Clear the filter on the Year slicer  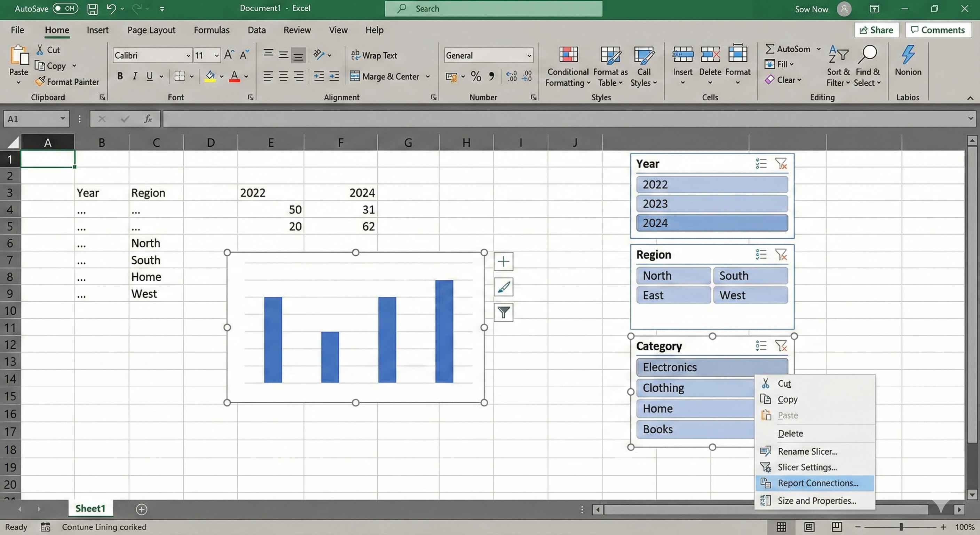pyautogui.click(x=782, y=163)
